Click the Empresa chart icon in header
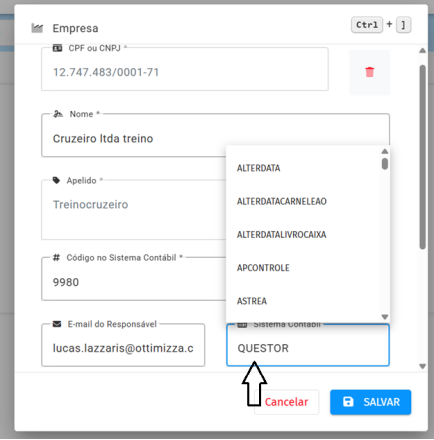 tap(37, 28)
